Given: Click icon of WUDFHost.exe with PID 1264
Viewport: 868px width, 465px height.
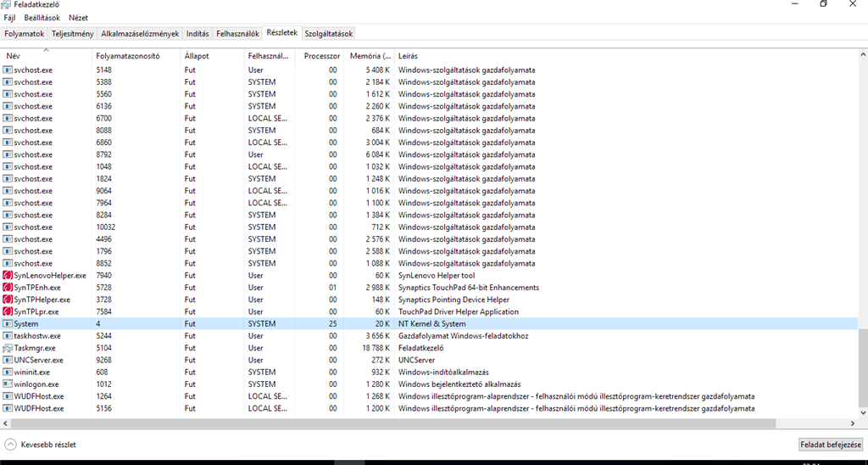Looking at the screenshot, I should [x=8, y=396].
